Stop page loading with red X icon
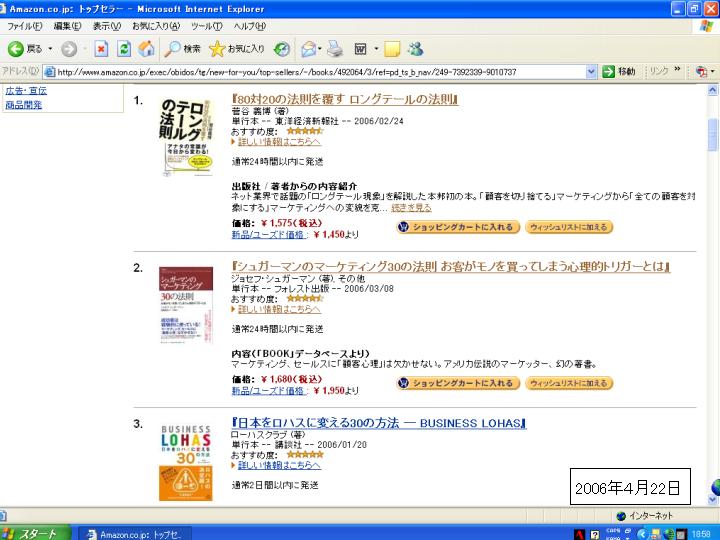720x540 pixels. click(x=101, y=49)
